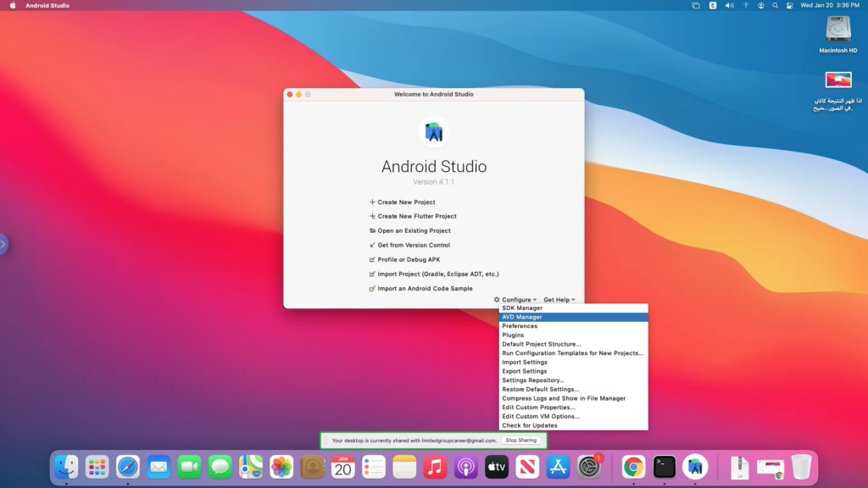
Task: Open Maps from the Dock
Action: [251, 467]
